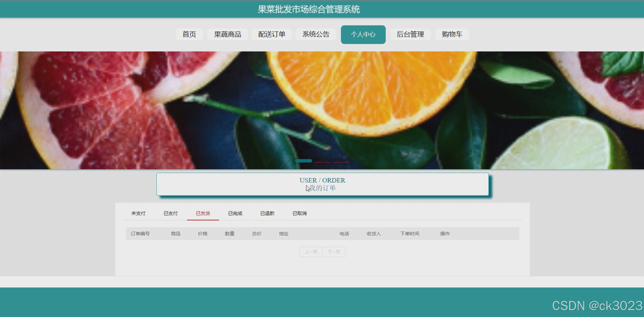Select the 已发货 shipped orders tab
Image resolution: width=644 pixels, height=317 pixels.
point(203,213)
